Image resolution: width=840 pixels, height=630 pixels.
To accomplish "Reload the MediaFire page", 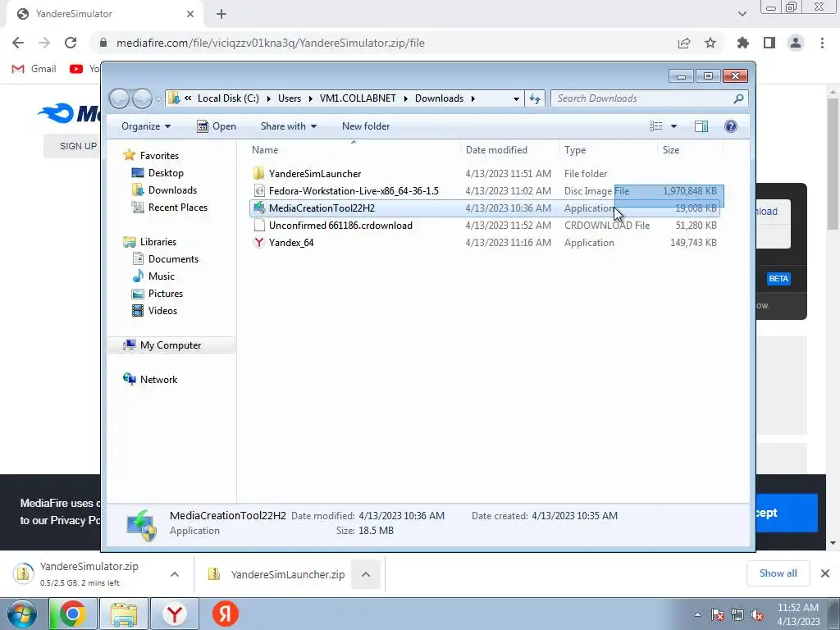I will point(71,43).
